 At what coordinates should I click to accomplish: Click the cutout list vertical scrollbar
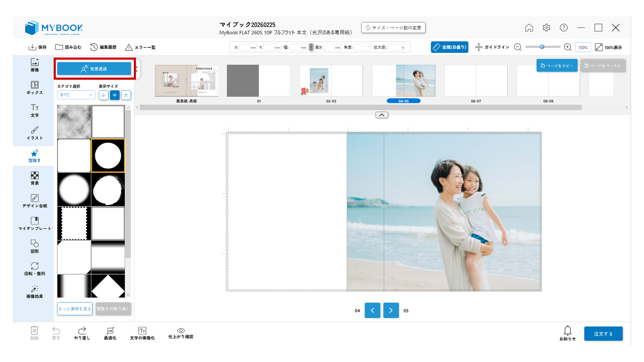[128, 184]
